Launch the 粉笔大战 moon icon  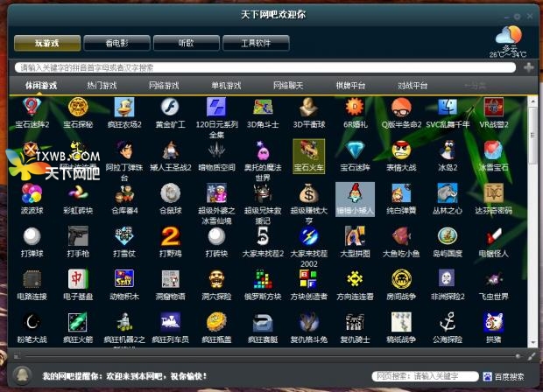(x=32, y=322)
